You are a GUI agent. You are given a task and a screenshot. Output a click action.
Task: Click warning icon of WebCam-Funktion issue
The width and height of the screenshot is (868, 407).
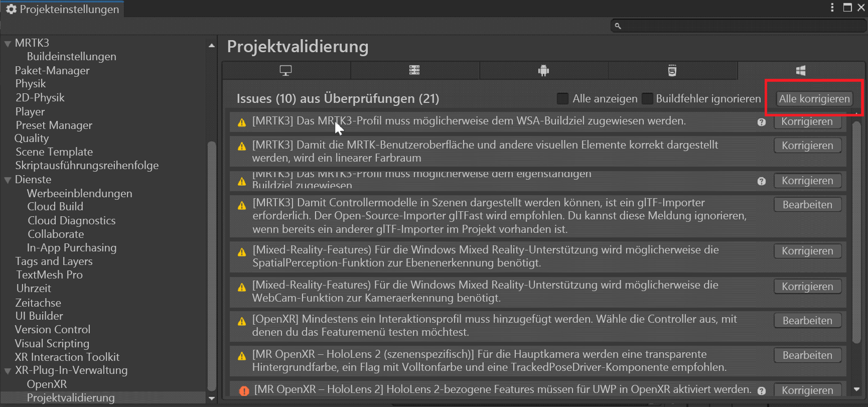[242, 287]
